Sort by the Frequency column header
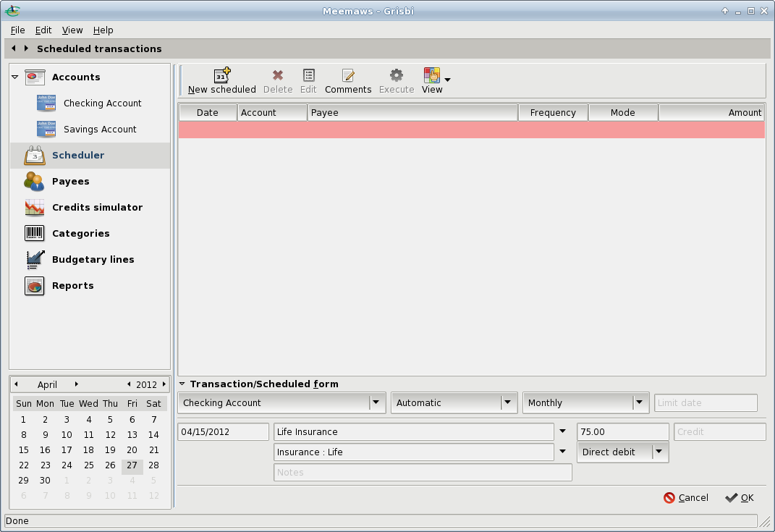The width and height of the screenshot is (775, 532). pyautogui.click(x=553, y=113)
